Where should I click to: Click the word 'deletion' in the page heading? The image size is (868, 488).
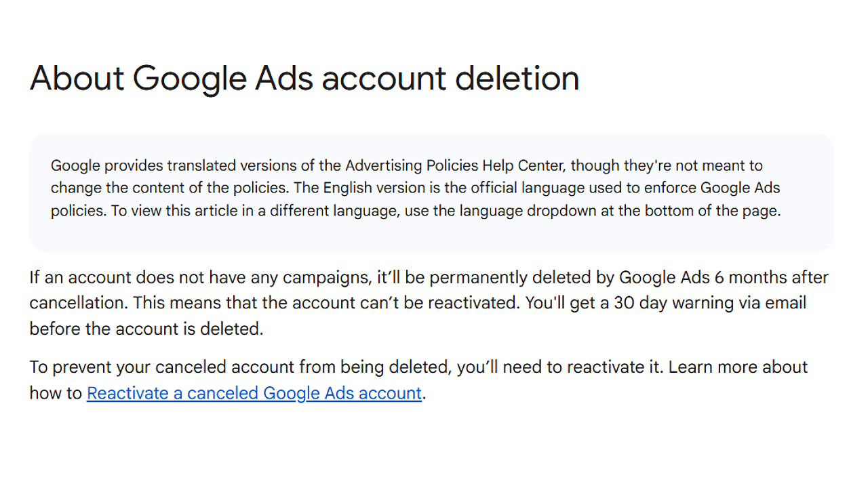click(517, 78)
